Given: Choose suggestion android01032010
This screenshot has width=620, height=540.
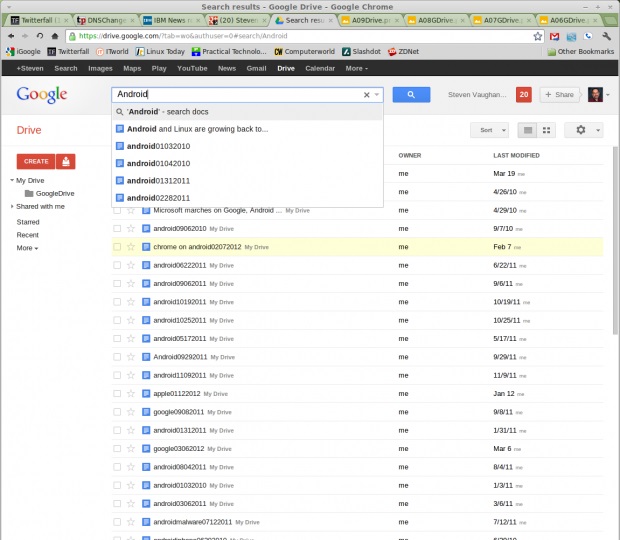Looking at the screenshot, I should pos(248,146).
